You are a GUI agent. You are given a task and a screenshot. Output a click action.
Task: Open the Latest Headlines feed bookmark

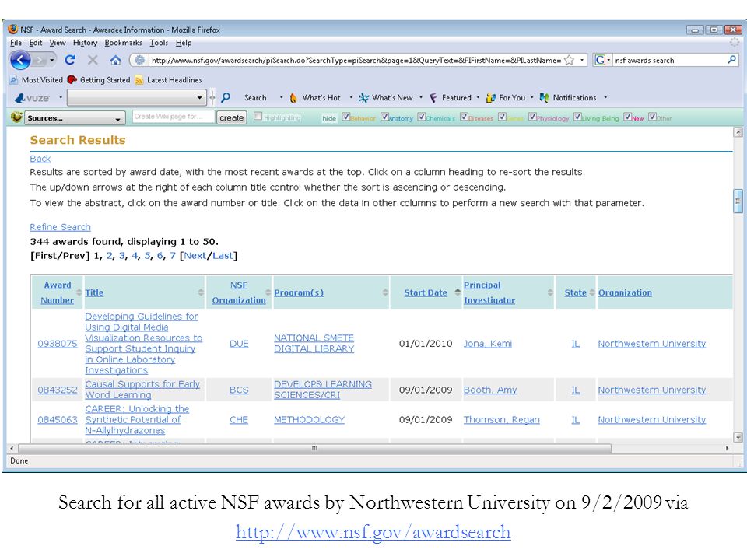(x=168, y=80)
